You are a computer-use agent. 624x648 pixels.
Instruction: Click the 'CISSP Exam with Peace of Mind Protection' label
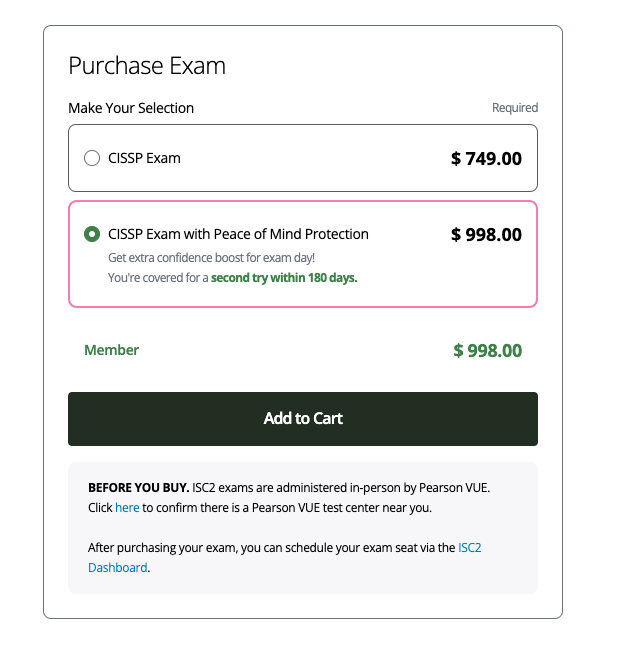click(238, 234)
